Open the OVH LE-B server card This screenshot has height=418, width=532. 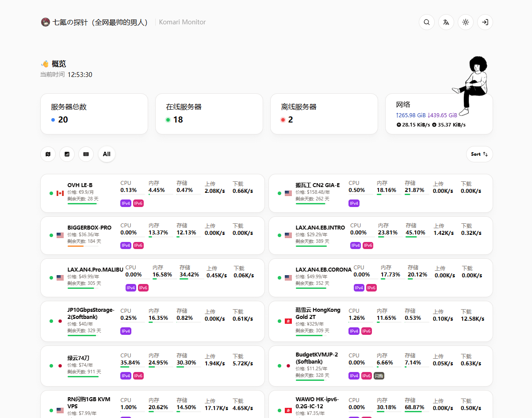[x=152, y=193]
